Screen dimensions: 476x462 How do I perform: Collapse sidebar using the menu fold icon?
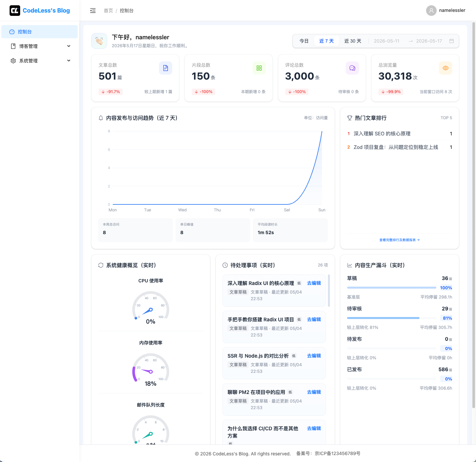click(x=93, y=11)
